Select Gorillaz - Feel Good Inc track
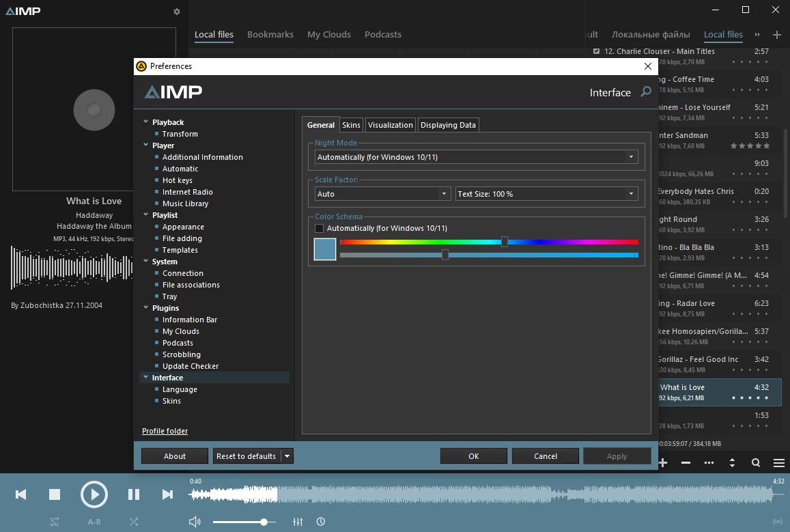The height and width of the screenshot is (532, 790). pyautogui.click(x=719, y=364)
